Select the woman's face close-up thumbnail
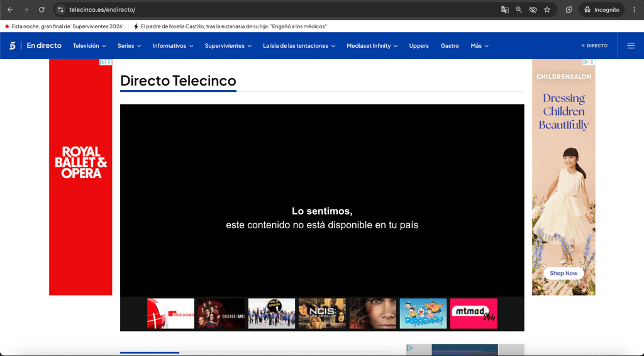 tap(372, 313)
